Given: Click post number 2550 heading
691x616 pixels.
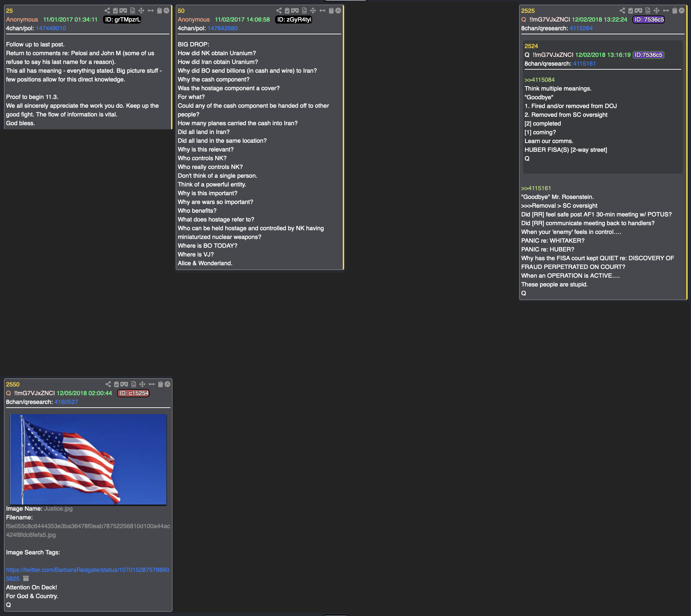Looking at the screenshot, I should (13, 384).
